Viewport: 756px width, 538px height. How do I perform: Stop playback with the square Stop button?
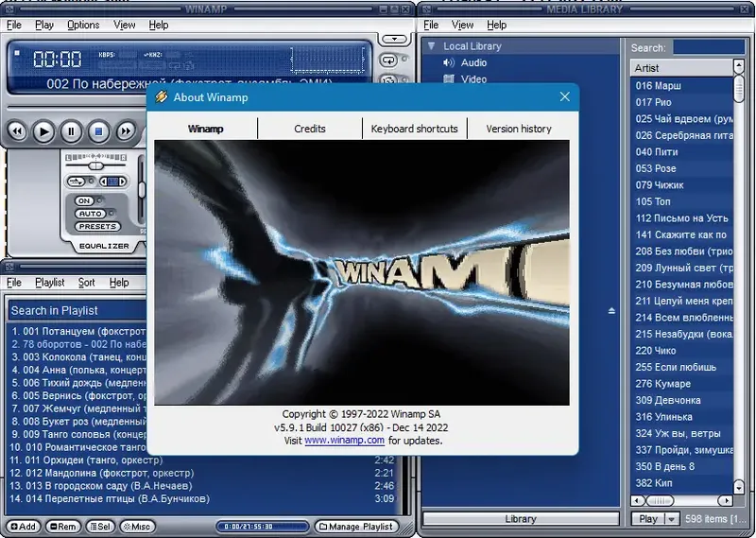98,131
